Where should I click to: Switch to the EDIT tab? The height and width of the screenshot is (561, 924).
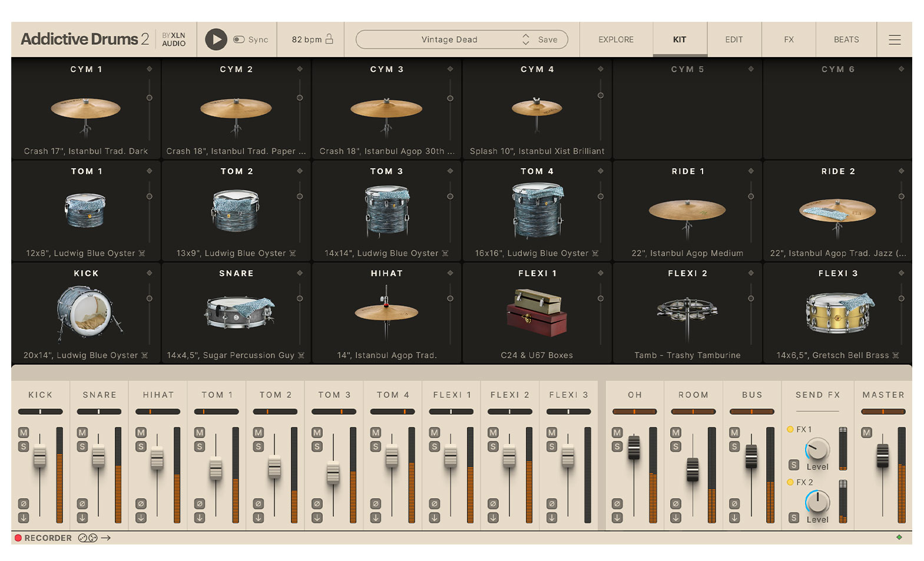coord(734,39)
